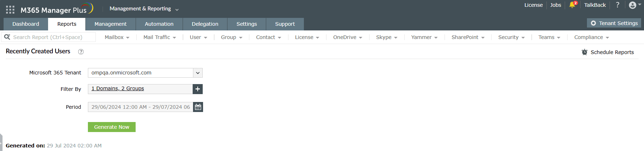Go to the Support tab
The height and width of the screenshot is (151, 644).
[x=285, y=24]
